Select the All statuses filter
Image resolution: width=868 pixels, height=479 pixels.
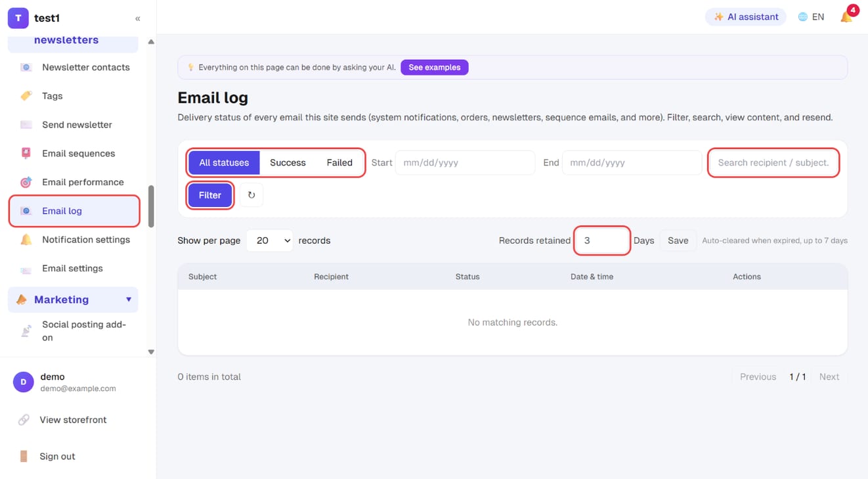[x=224, y=163]
